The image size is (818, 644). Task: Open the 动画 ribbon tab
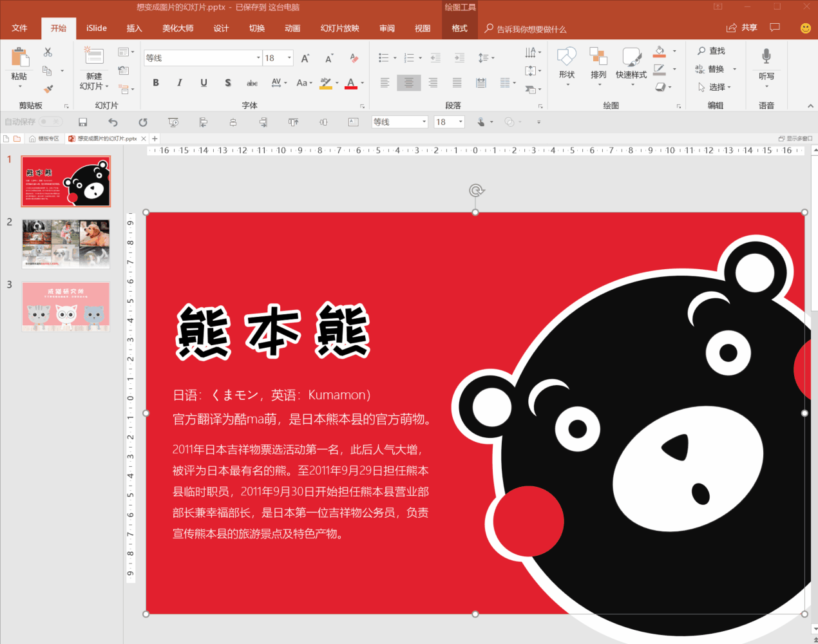click(x=292, y=28)
